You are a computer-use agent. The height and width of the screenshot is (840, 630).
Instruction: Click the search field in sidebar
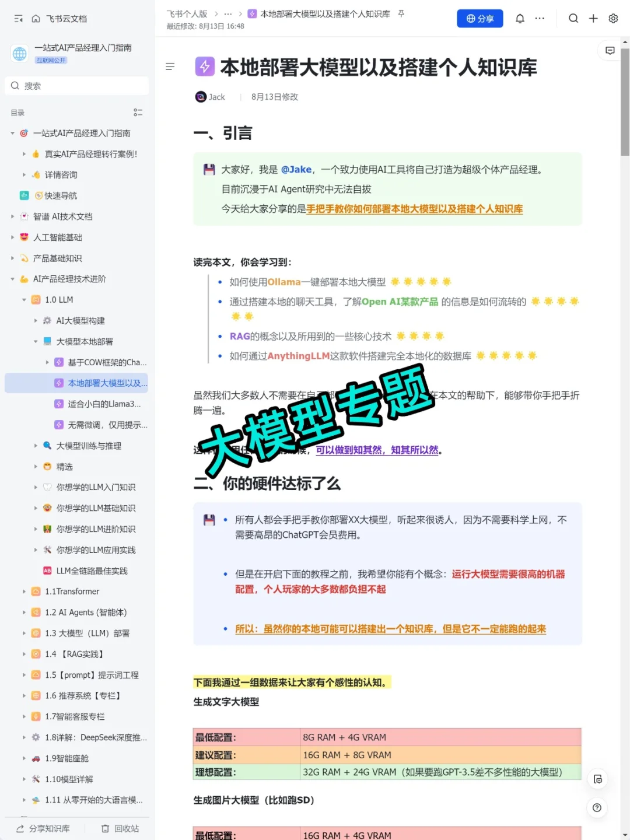click(x=76, y=86)
